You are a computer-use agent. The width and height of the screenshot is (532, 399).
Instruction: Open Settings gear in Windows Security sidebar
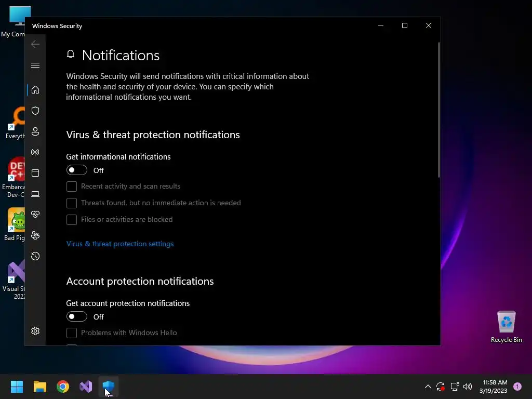35,331
